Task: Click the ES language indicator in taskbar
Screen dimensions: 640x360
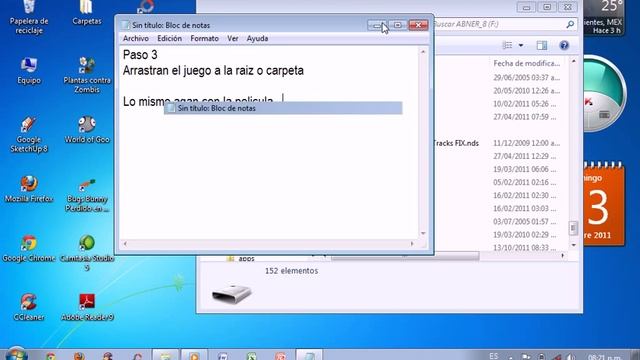Action: coord(493,356)
